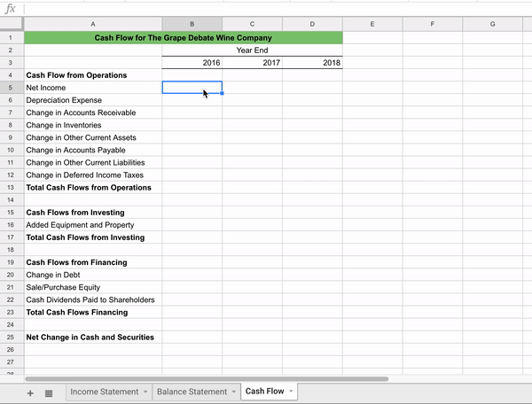This screenshot has width=532, height=404.
Task: Select column E header
Action: [x=372, y=24]
